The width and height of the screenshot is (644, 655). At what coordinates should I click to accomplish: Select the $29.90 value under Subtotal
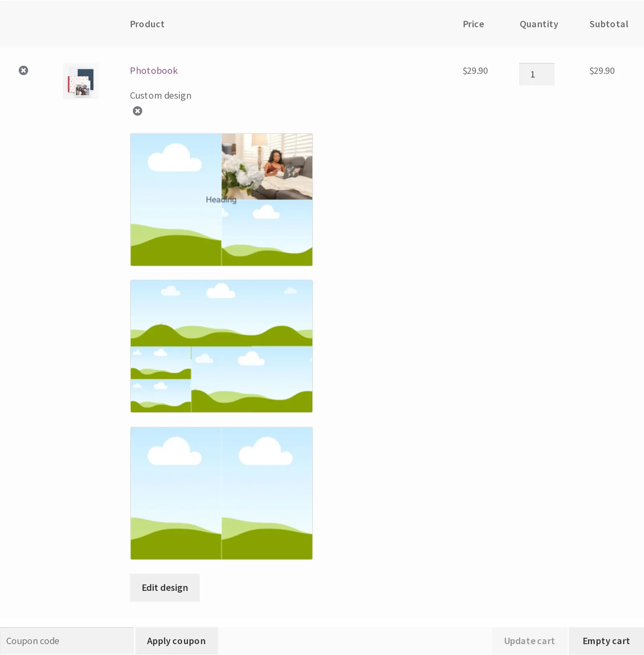pyautogui.click(x=602, y=71)
